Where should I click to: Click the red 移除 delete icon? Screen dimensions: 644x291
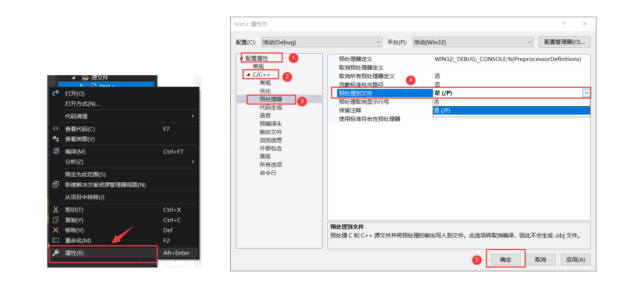click(x=56, y=230)
